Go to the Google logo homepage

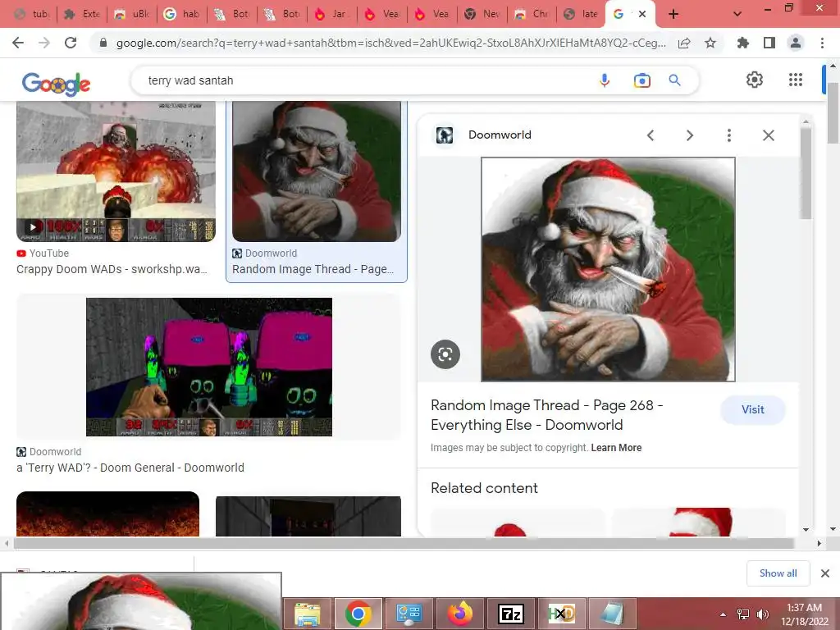pyautogui.click(x=57, y=84)
